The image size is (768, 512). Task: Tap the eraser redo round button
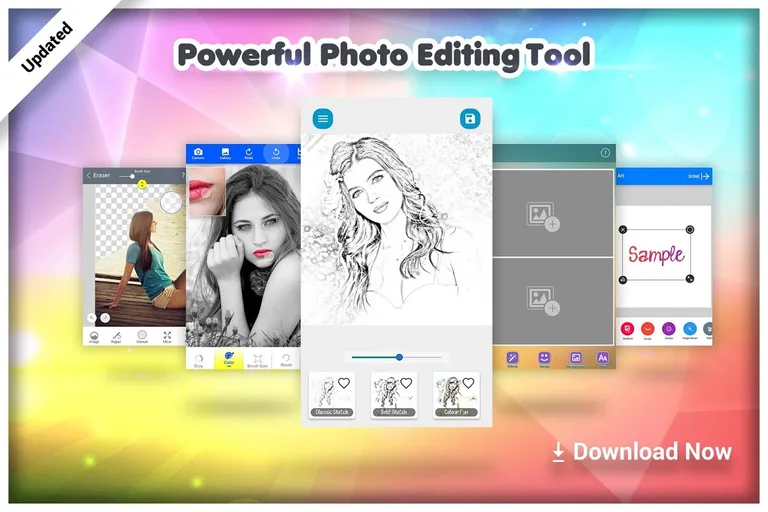(105, 318)
